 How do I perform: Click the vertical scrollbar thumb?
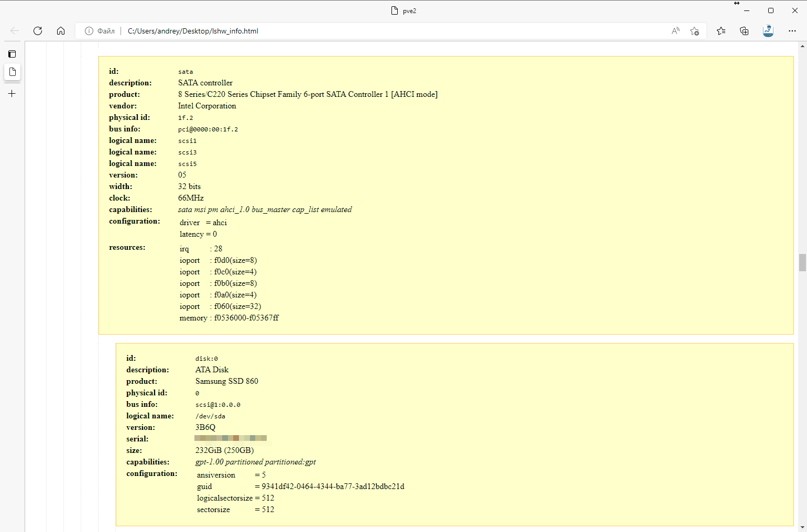pyautogui.click(x=802, y=262)
